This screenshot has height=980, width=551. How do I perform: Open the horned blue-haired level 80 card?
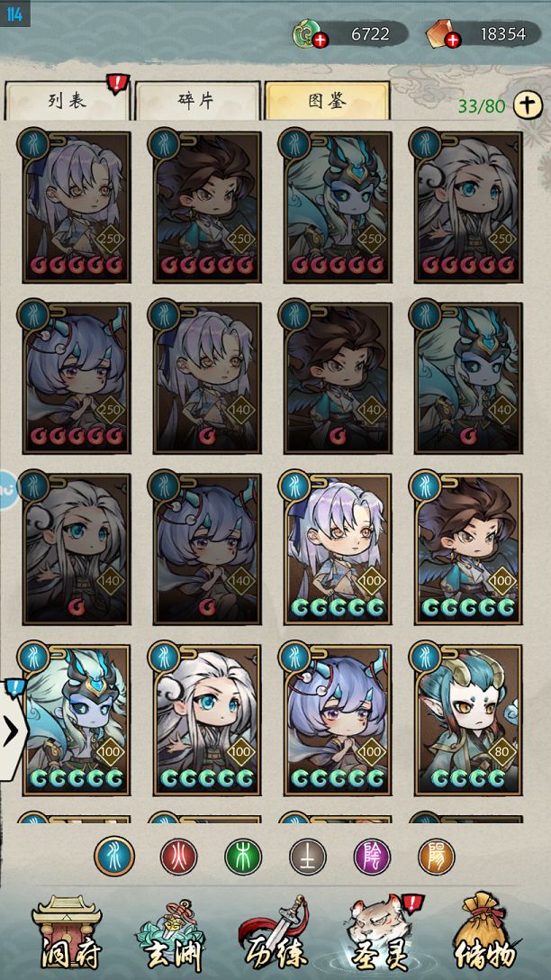pyautogui.click(x=468, y=720)
